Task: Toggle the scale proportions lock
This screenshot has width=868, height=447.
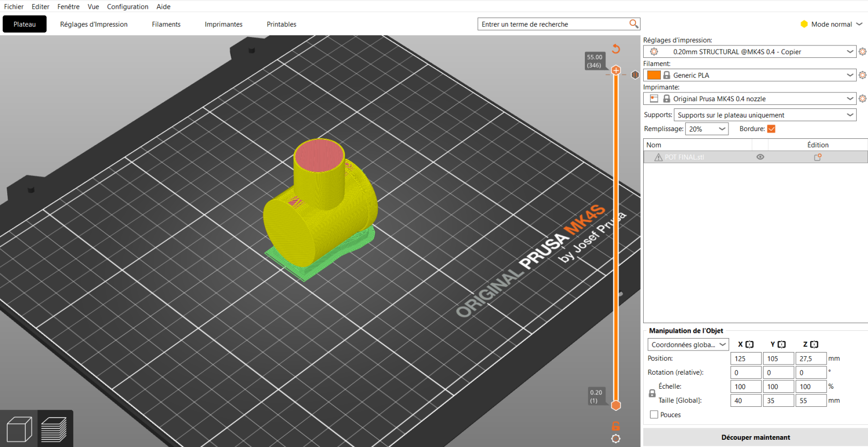Action: (x=652, y=393)
